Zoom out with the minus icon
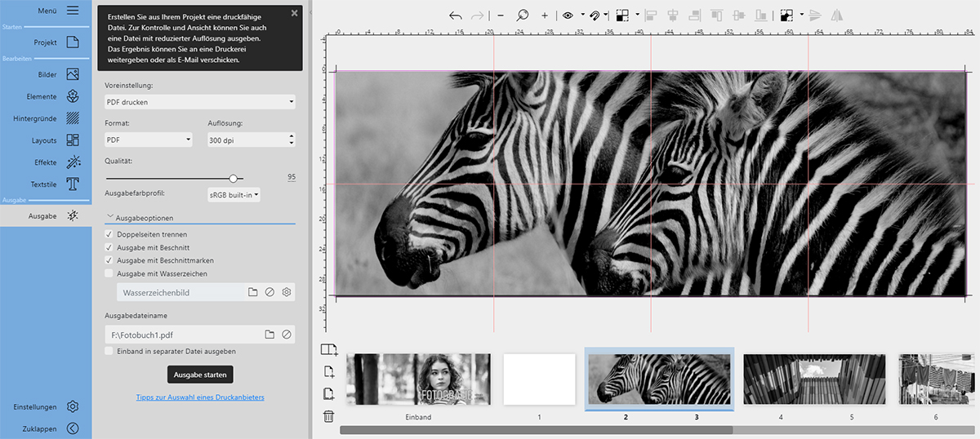The height and width of the screenshot is (439, 980). pos(501,15)
